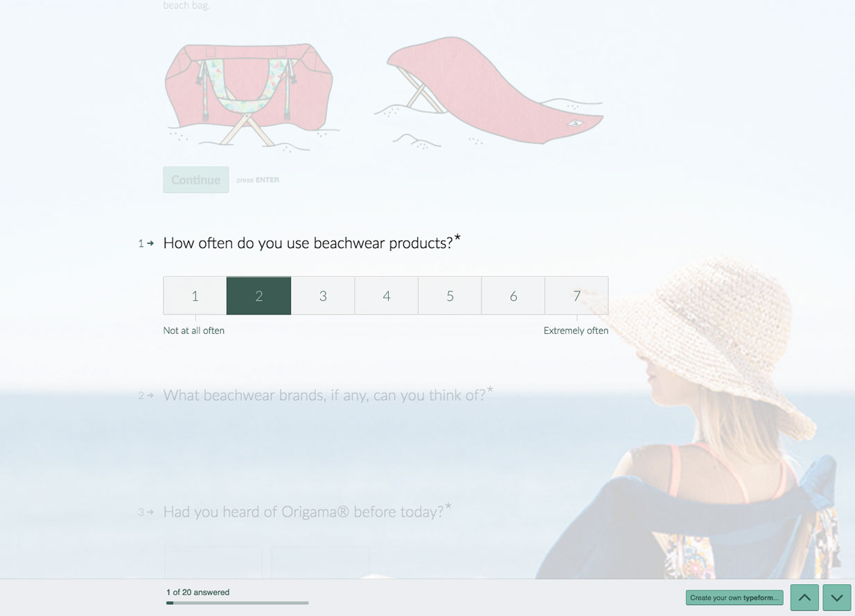Click the down chevron navigation arrow

pyautogui.click(x=837, y=597)
